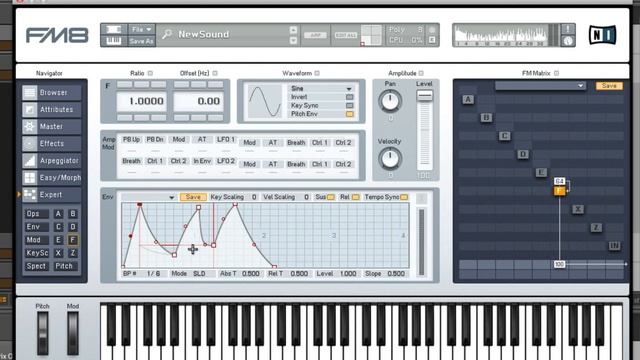Click the Ratio value 1.0000

click(x=142, y=101)
